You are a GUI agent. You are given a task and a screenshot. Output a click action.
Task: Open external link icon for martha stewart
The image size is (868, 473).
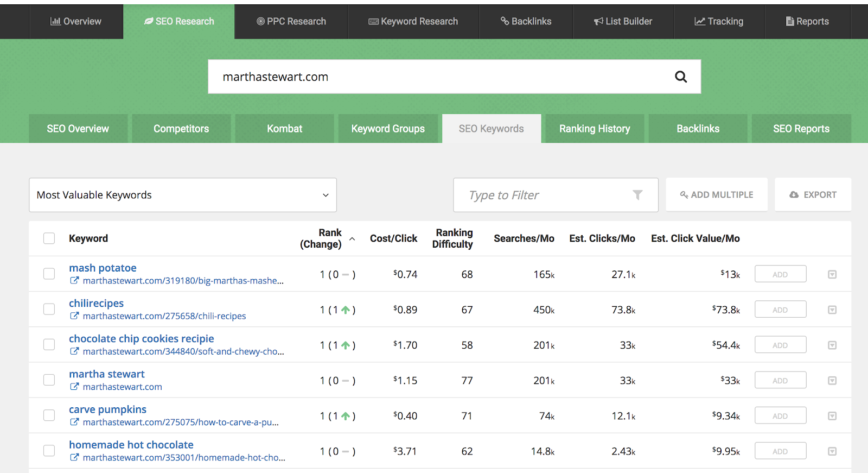pyautogui.click(x=74, y=387)
